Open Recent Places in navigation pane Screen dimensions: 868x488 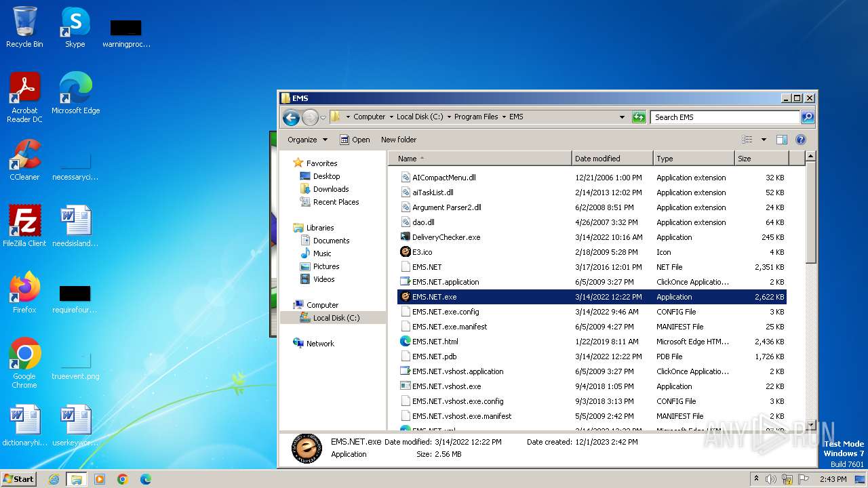(336, 202)
